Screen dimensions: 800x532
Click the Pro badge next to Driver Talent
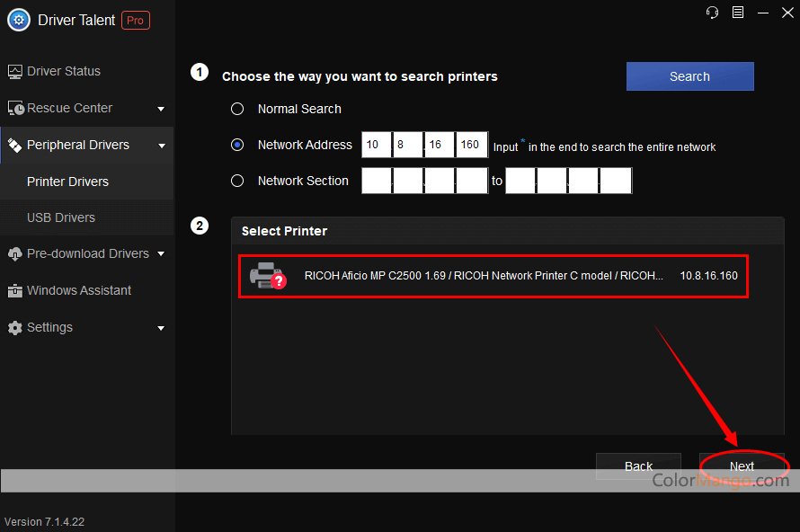click(135, 20)
